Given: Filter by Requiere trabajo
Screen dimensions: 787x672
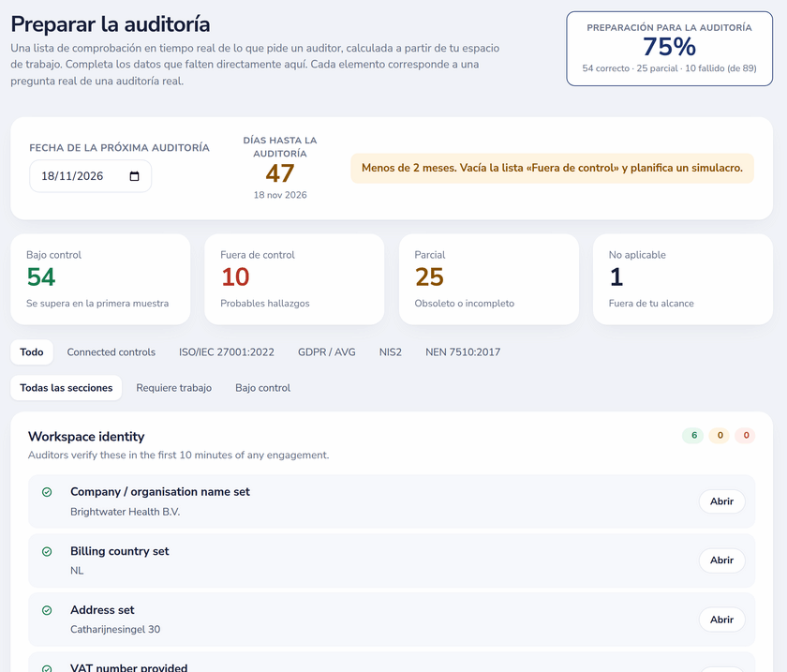Looking at the screenshot, I should tap(173, 388).
